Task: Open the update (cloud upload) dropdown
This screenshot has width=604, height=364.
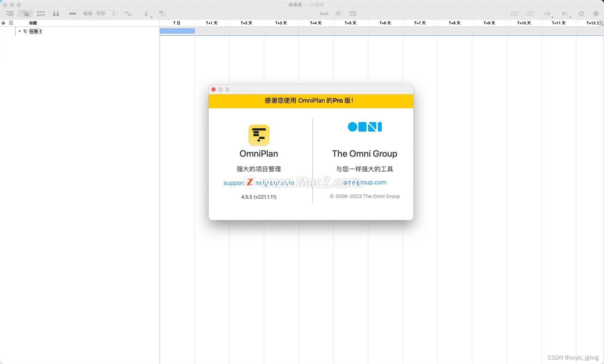Action: point(567,14)
